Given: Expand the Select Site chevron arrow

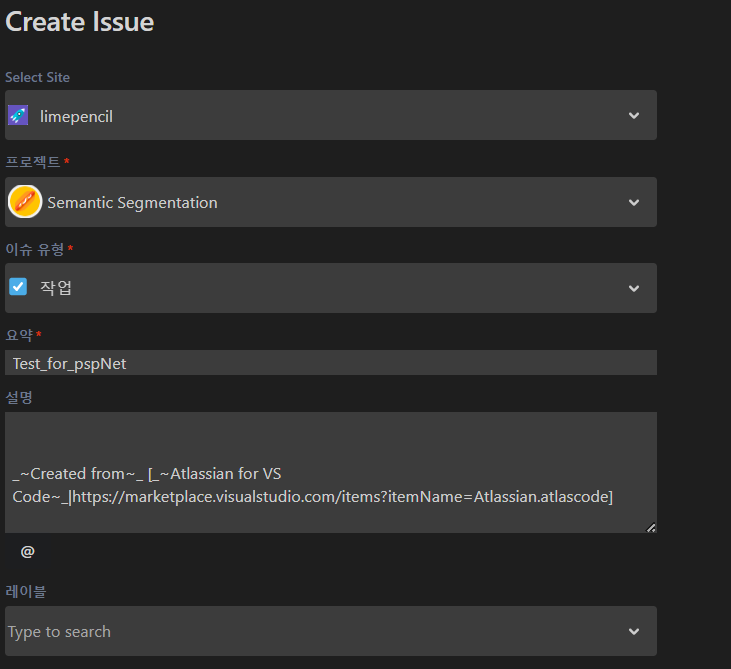Looking at the screenshot, I should click(x=634, y=115).
